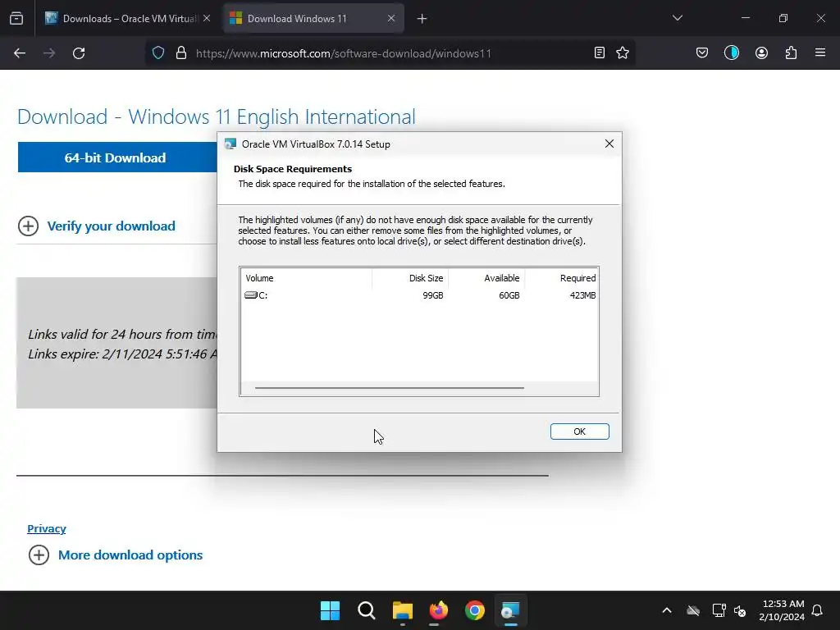This screenshot has width=840, height=630.
Task: Close the Downloads Oracle VM VirtualBox tab
Action: tap(207, 18)
